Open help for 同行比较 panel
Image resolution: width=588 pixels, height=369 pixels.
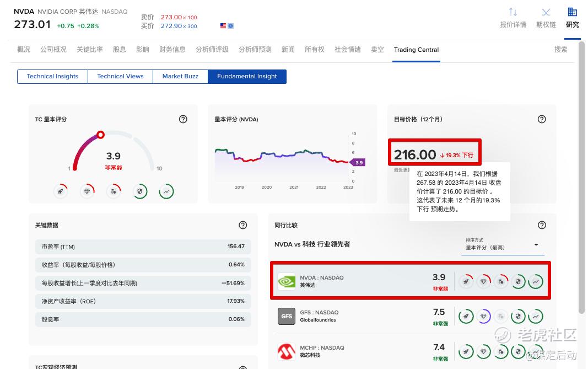pyautogui.click(x=542, y=225)
